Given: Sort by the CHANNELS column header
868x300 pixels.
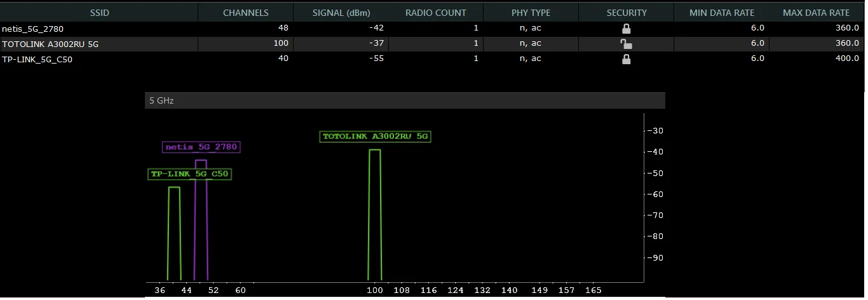Looking at the screenshot, I should coord(246,13).
